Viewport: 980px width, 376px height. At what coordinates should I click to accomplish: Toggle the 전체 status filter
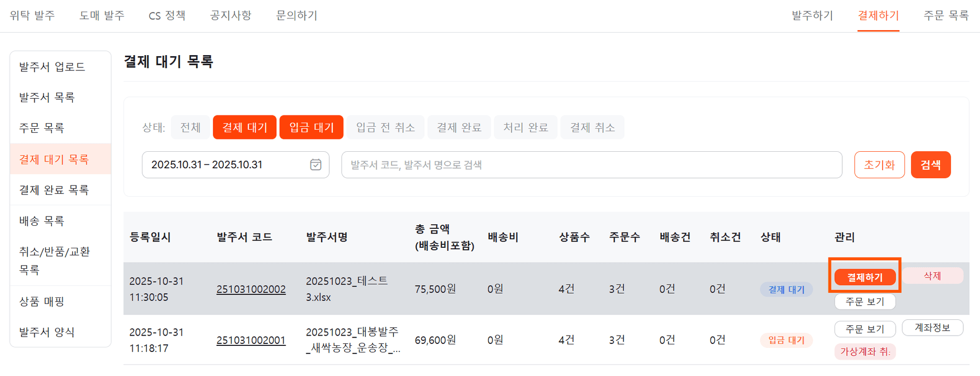[x=190, y=127]
